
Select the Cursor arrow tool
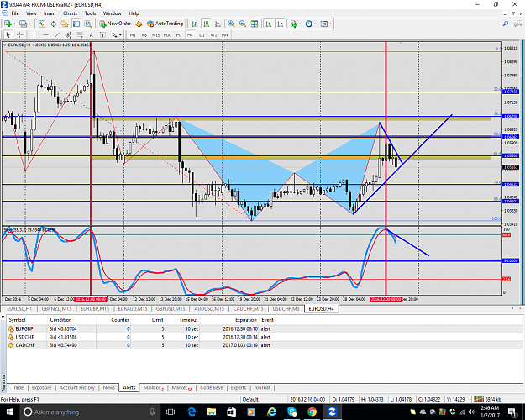8,34
